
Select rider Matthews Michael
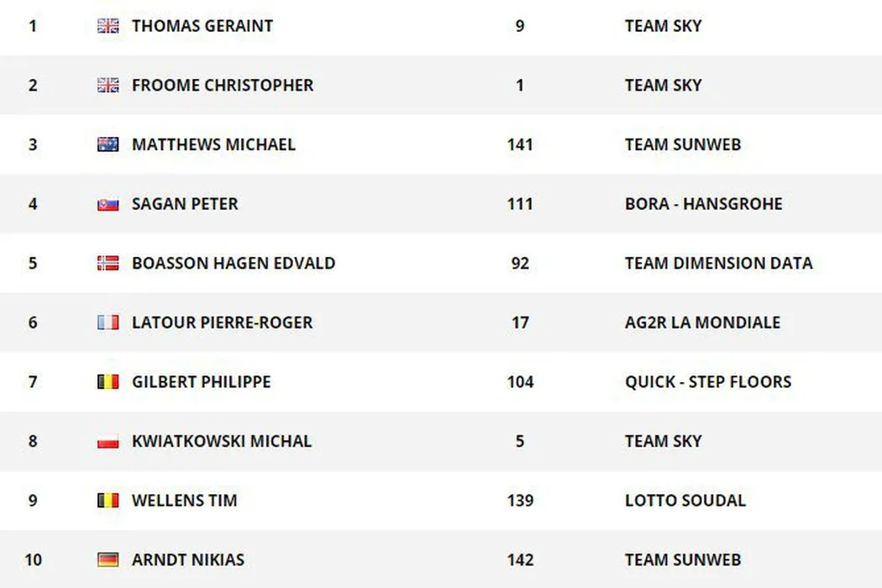coord(213,144)
